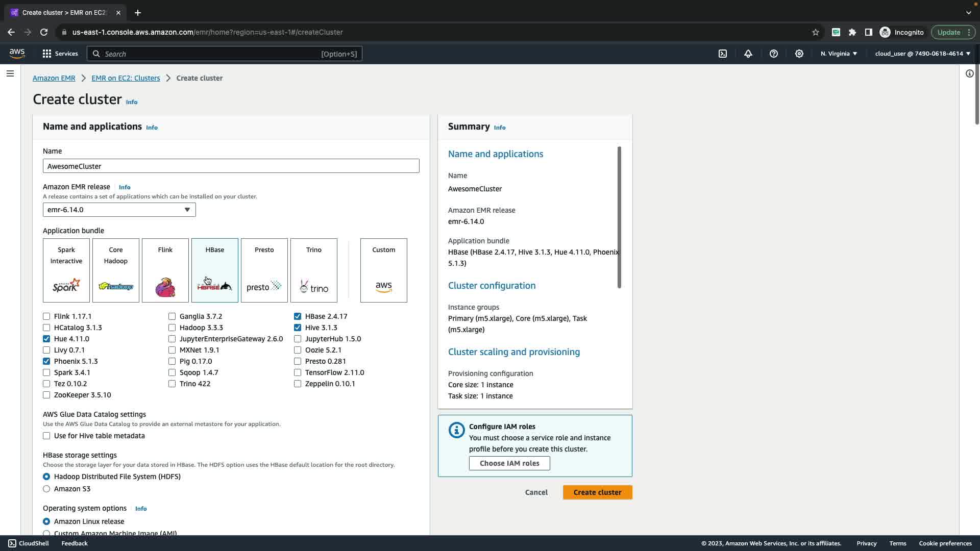Click the help question mark icon
The height and width of the screenshot is (551, 980).
coord(774,54)
